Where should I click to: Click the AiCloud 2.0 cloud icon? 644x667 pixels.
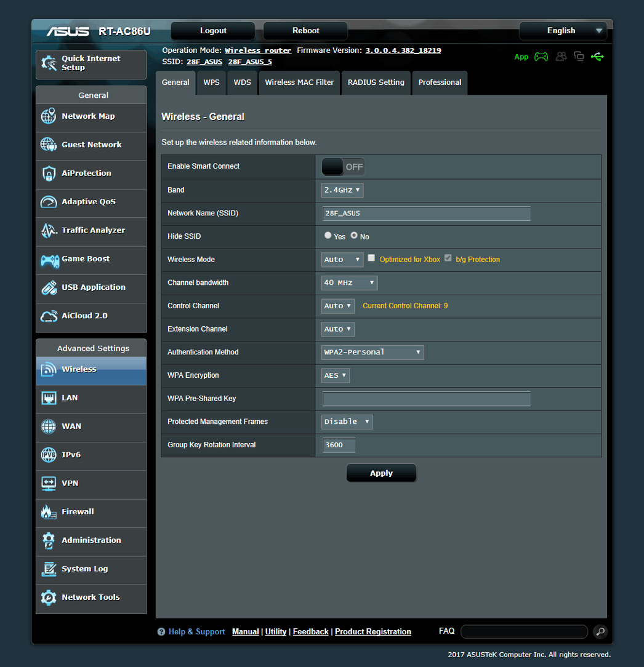49,316
